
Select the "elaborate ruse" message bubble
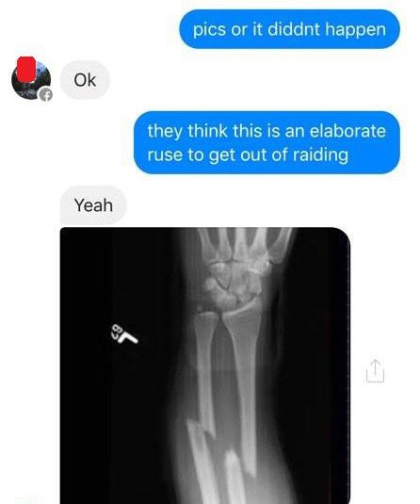click(x=267, y=142)
